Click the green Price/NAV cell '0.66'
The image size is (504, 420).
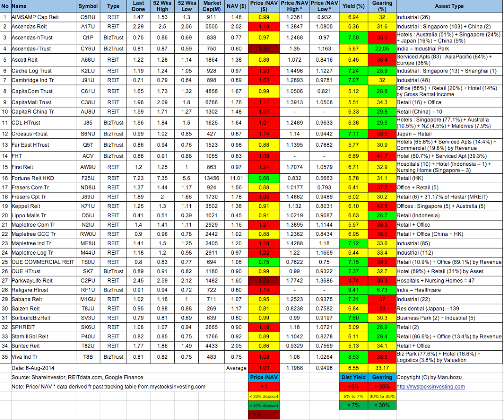tap(264, 178)
